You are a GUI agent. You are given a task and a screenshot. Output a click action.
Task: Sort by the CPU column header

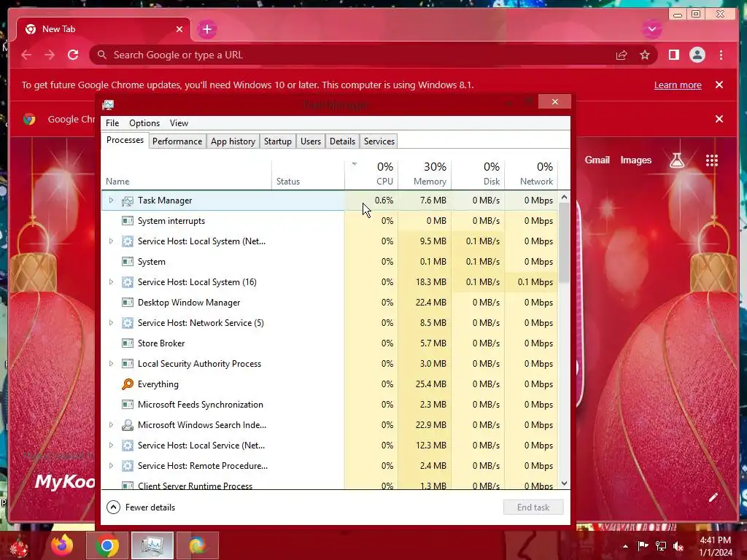click(x=371, y=174)
